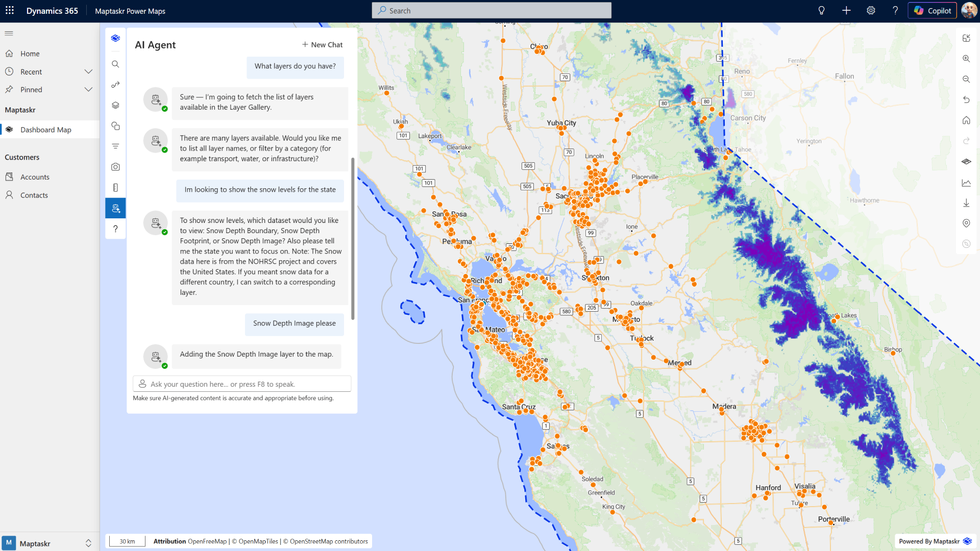Open Accounts in the navigation

(35, 177)
